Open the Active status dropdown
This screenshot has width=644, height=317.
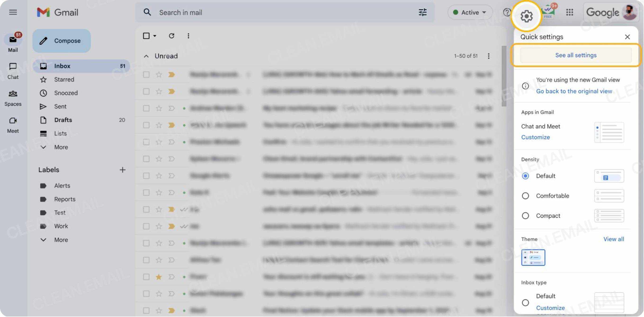pyautogui.click(x=470, y=12)
